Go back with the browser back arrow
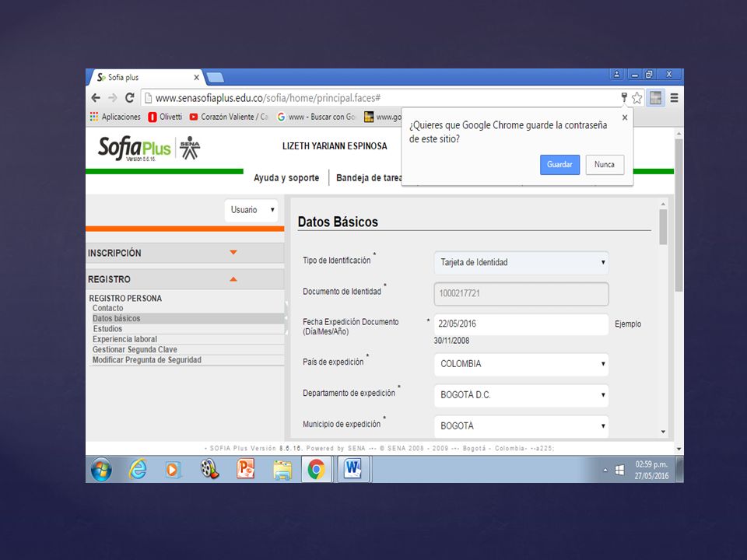 tap(96, 98)
